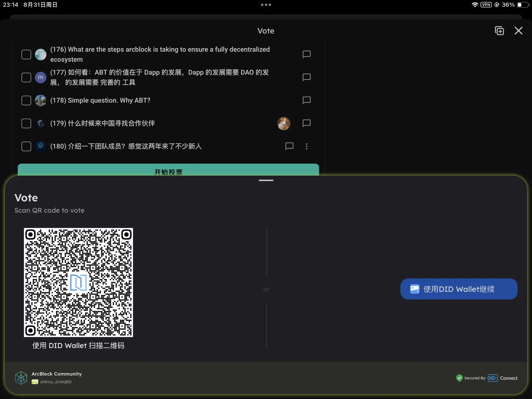Image resolution: width=532 pixels, height=399 pixels.
Task: Select the checkbox for question 179
Action: 26,123
